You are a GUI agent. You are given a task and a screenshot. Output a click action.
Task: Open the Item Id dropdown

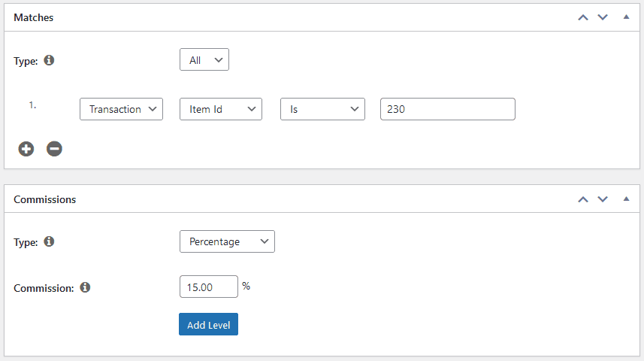coord(221,109)
